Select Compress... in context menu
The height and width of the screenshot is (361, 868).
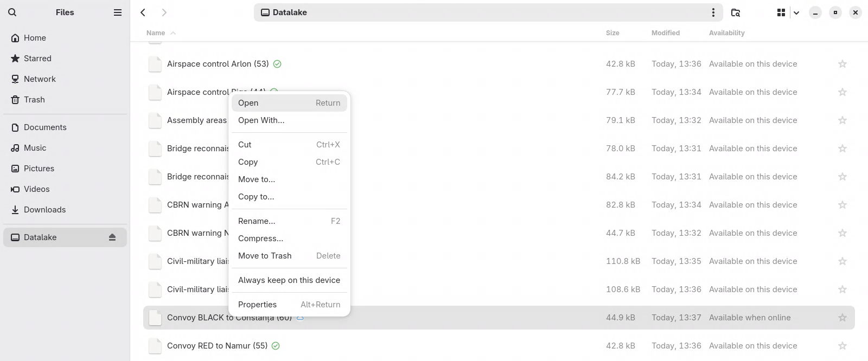pos(289,238)
